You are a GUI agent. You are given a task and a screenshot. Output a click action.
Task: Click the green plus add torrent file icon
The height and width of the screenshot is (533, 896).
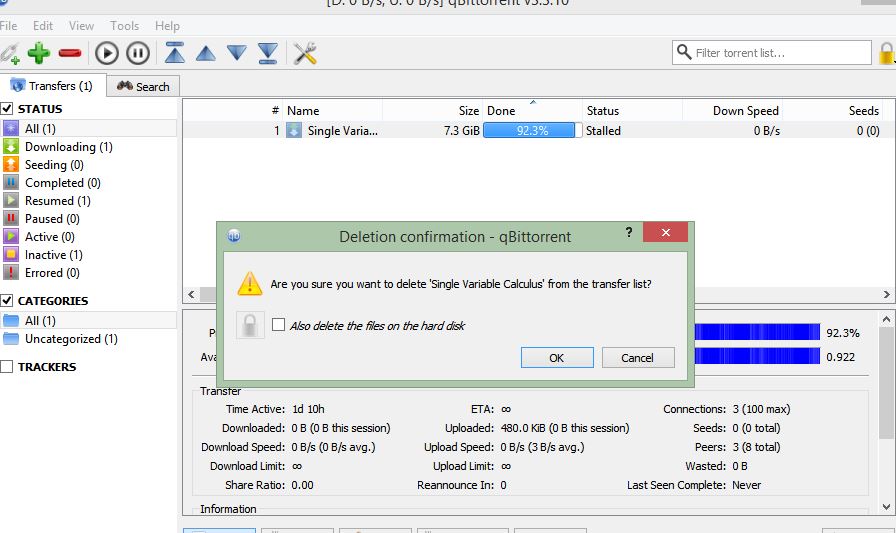[x=39, y=53]
